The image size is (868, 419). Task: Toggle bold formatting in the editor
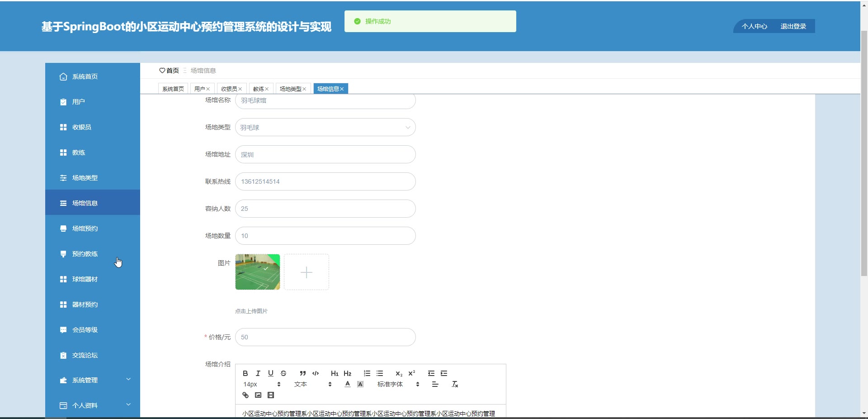pyautogui.click(x=245, y=373)
